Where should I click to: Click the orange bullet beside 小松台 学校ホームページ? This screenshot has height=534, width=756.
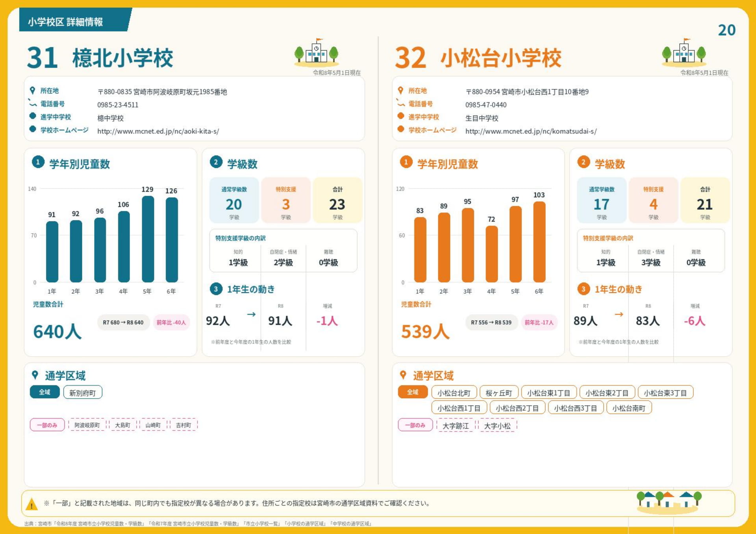401,129
